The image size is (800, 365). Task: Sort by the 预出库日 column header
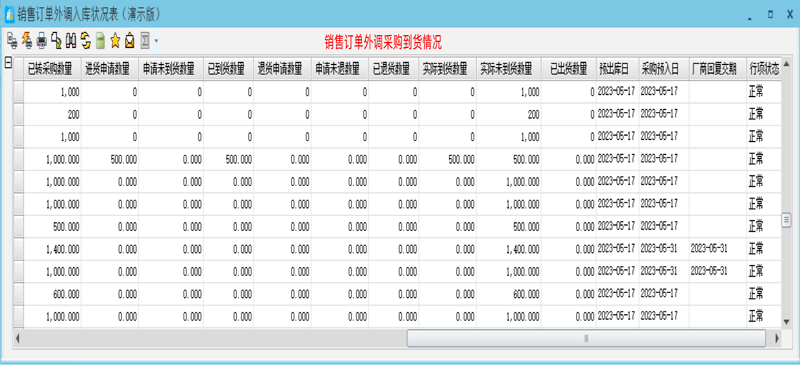(618, 69)
